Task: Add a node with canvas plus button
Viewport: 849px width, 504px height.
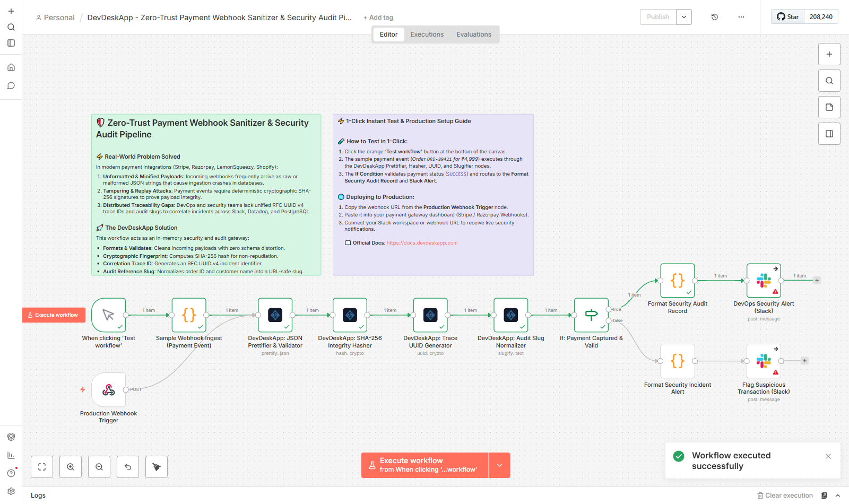Action: (x=829, y=54)
